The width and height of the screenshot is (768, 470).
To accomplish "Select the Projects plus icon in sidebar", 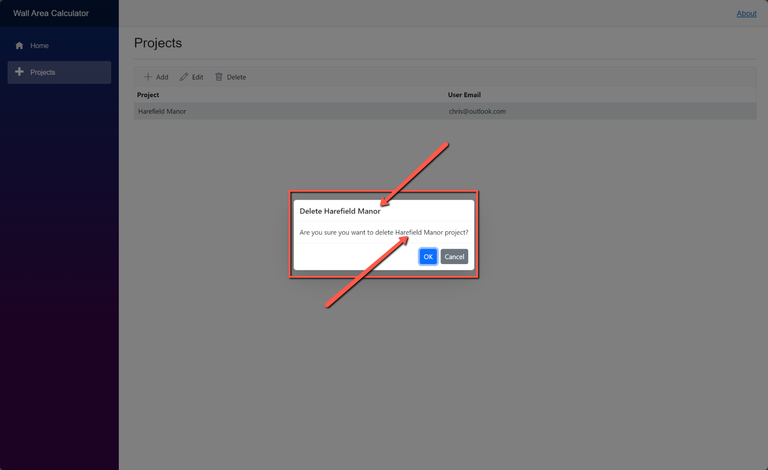I will click(x=19, y=72).
